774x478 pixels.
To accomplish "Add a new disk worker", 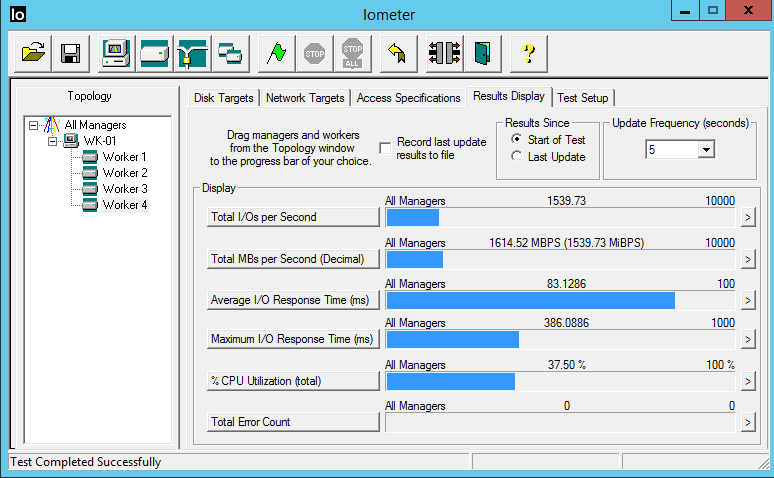I will click(155, 53).
